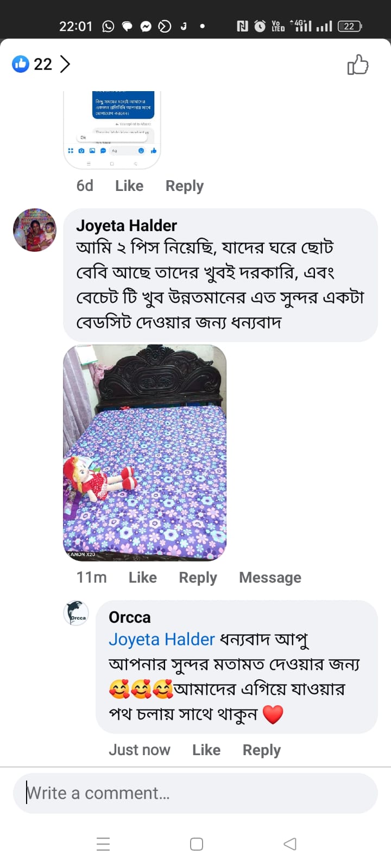Tap the Android home navigation square
Viewport: 391px width, 868px height.
(x=197, y=844)
